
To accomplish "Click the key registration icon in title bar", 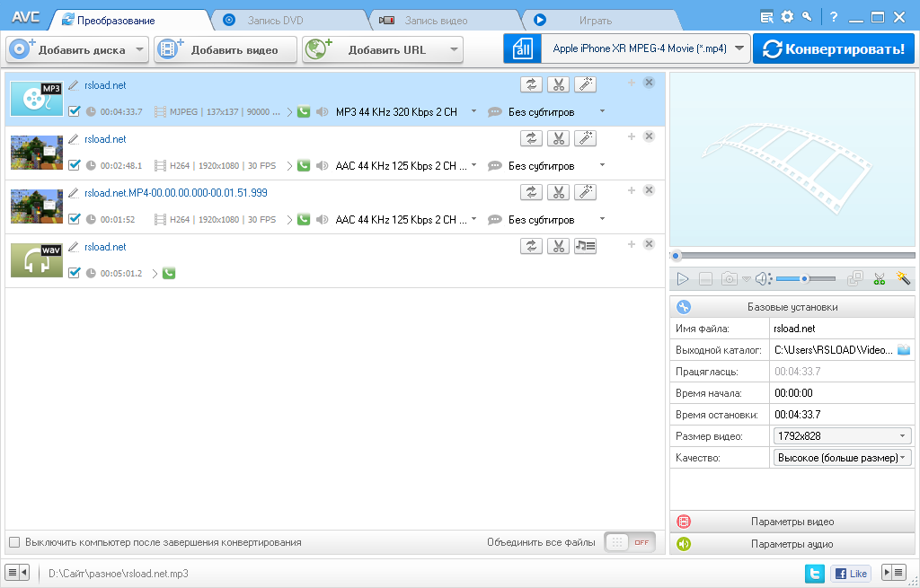I will point(808,16).
